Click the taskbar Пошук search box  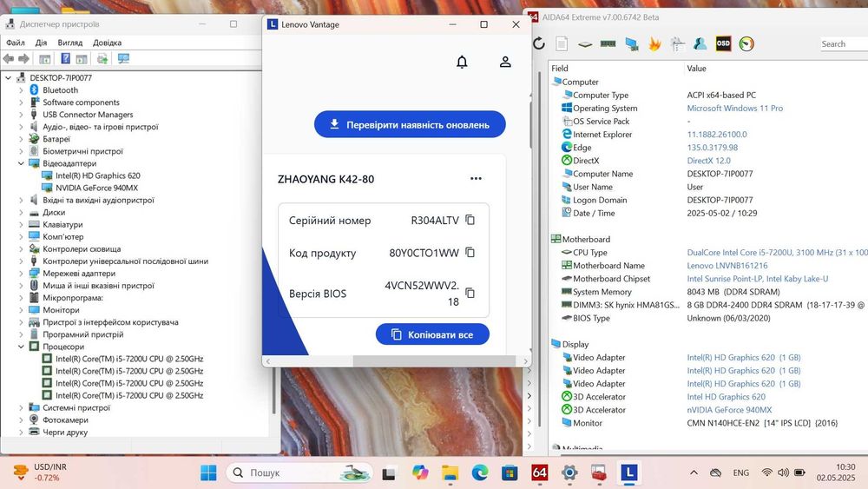click(299, 473)
